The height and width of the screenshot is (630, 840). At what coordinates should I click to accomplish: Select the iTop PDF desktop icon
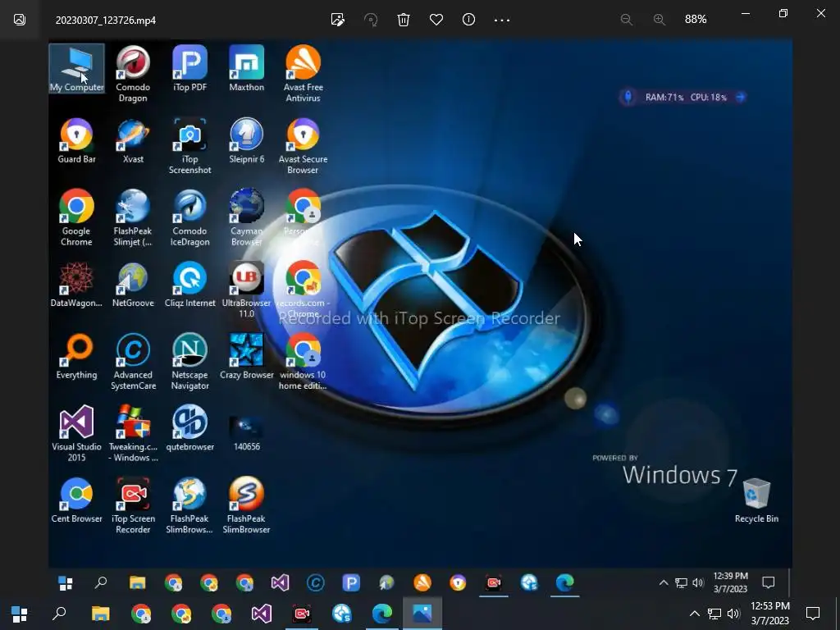189,69
